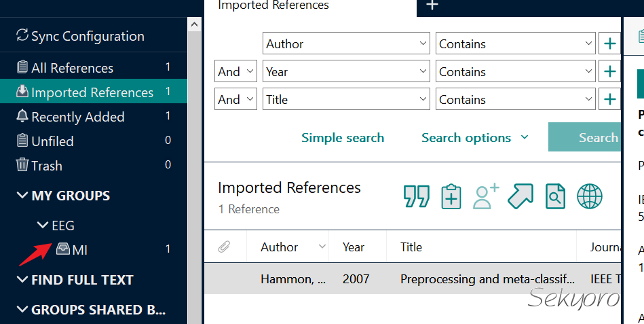Collapse the EEG group set
Viewport: 644px width, 324px height.
42,226
